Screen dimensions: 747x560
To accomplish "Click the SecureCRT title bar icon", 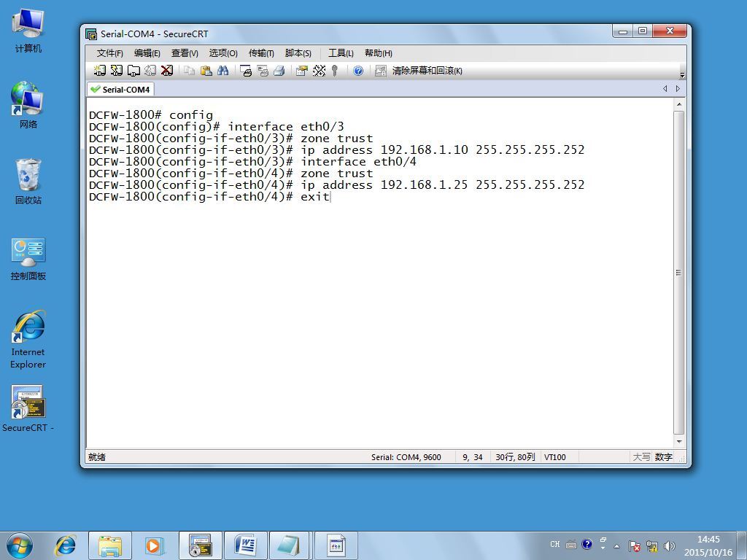I will point(91,34).
